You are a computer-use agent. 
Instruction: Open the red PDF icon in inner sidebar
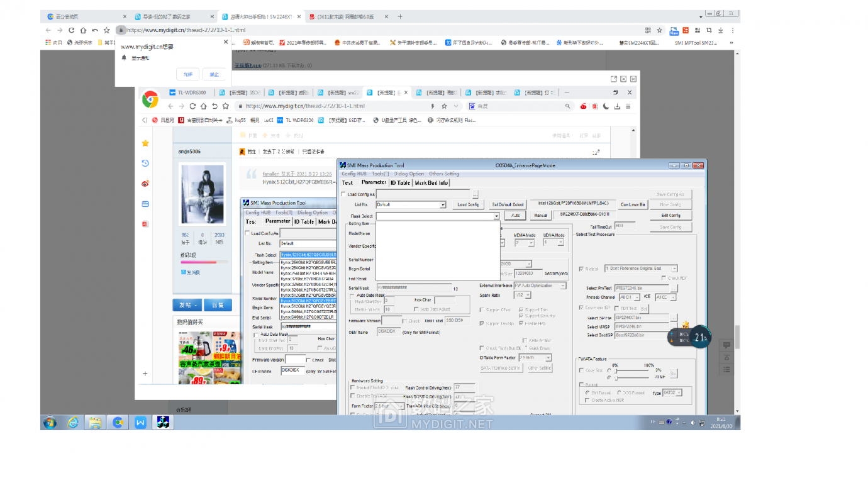[x=145, y=224]
